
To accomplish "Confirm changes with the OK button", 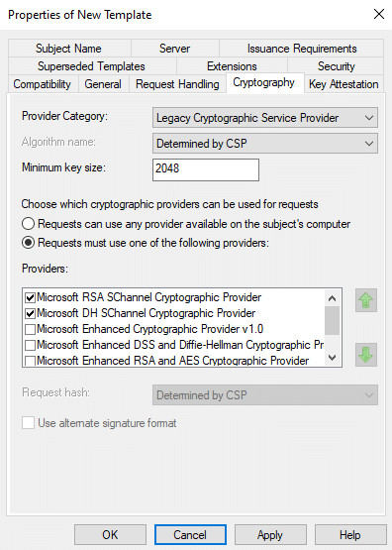I will coord(110,535).
